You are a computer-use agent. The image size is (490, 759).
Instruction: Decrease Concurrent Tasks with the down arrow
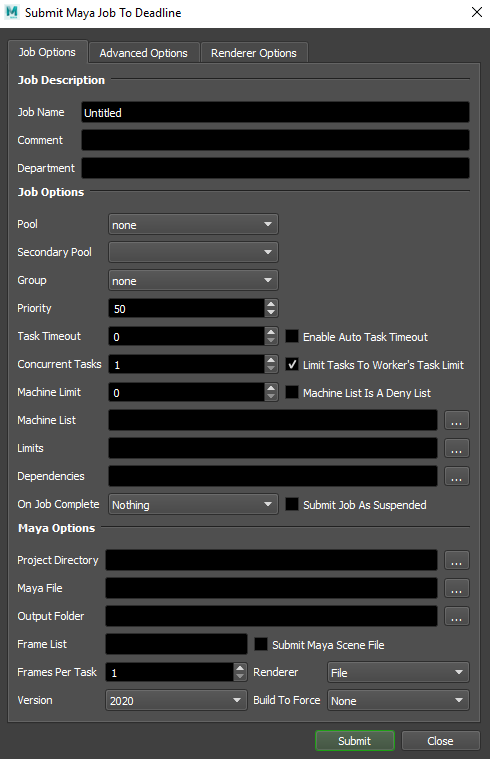(x=271, y=369)
